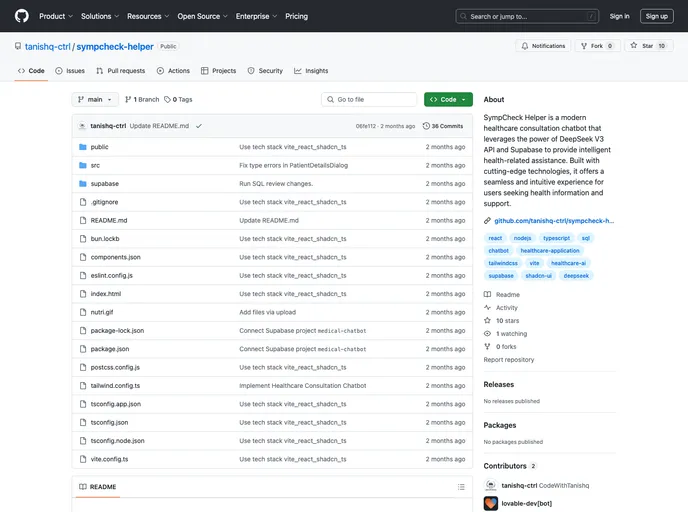Click the deepseek topic tag
The width and height of the screenshot is (688, 512).
tap(576, 276)
